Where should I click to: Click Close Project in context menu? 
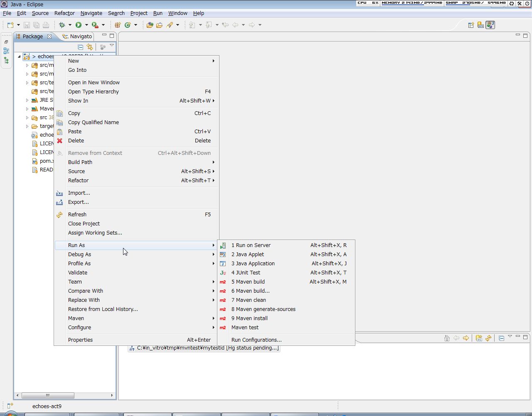point(137,224)
